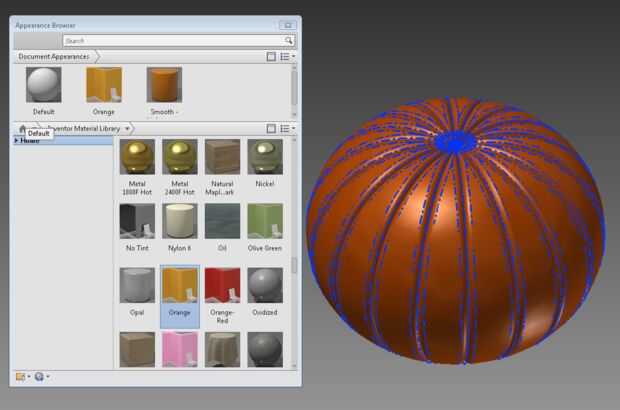Choose the Nickel appearance

click(265, 157)
